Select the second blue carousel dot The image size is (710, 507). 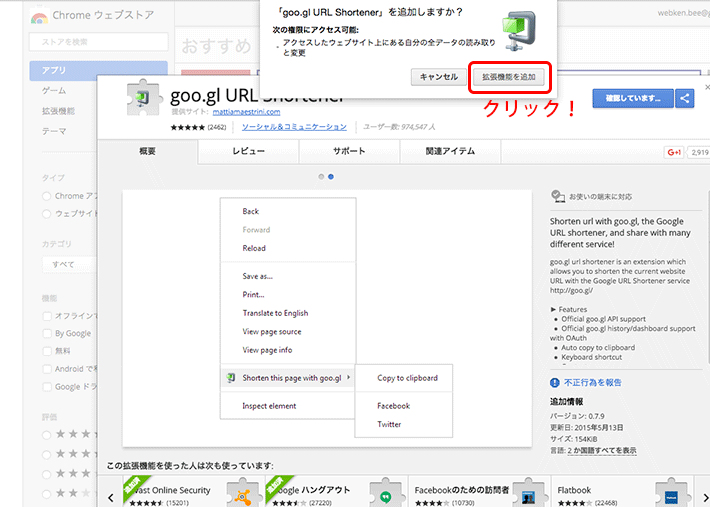(x=331, y=177)
